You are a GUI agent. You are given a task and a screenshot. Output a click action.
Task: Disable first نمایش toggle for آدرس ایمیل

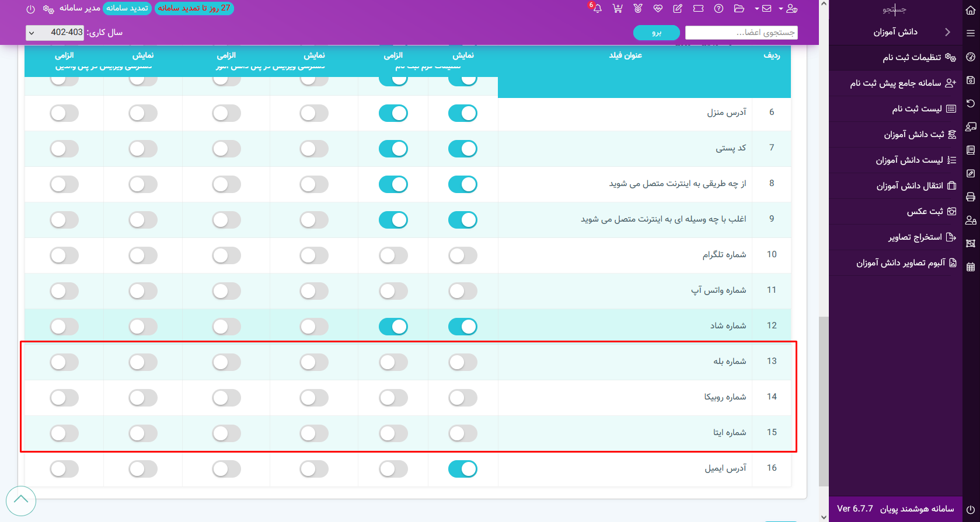(x=462, y=469)
